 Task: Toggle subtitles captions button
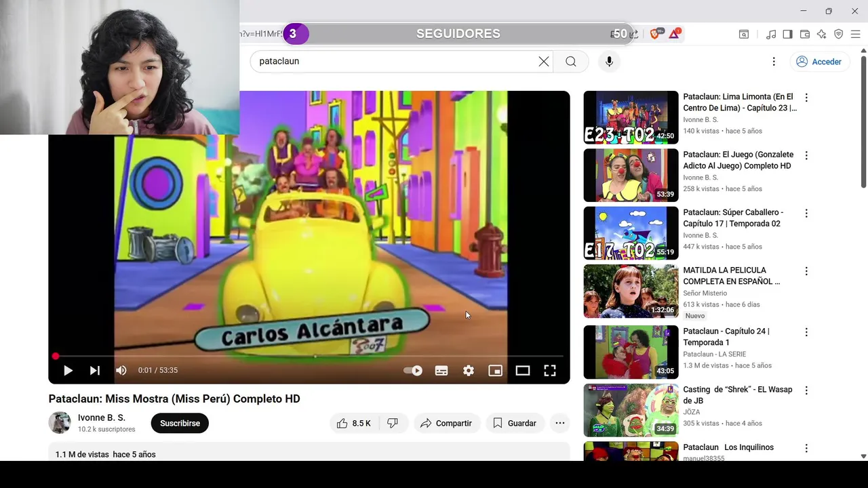coord(441,370)
